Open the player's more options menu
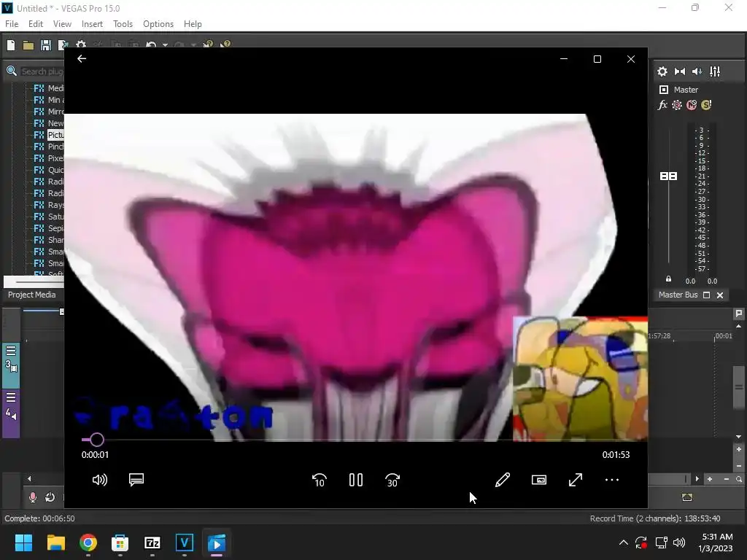 click(x=612, y=480)
